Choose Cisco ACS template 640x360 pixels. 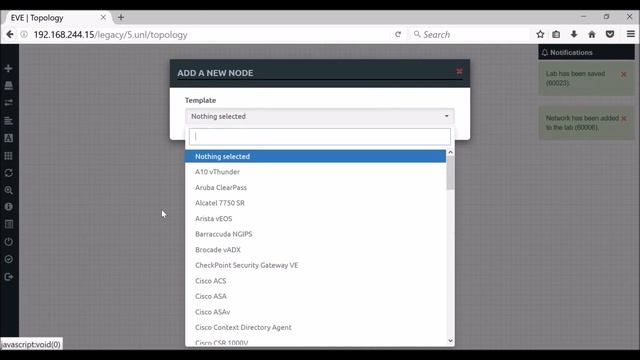(x=315, y=281)
